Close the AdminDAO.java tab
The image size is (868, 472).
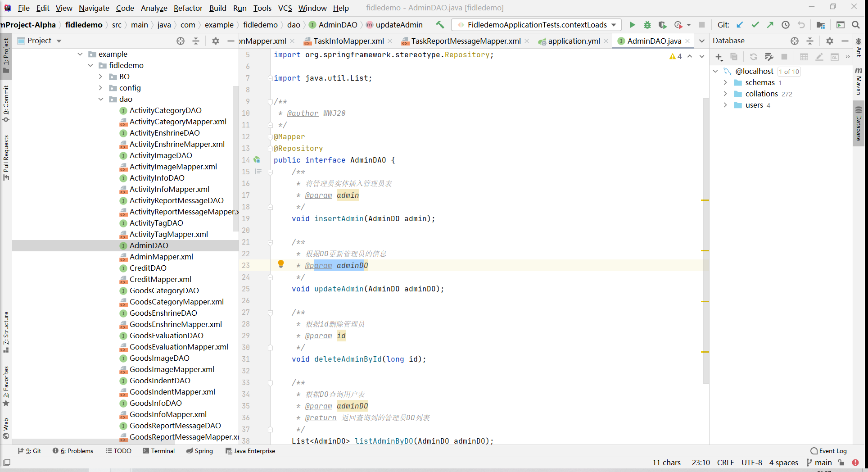(x=687, y=41)
